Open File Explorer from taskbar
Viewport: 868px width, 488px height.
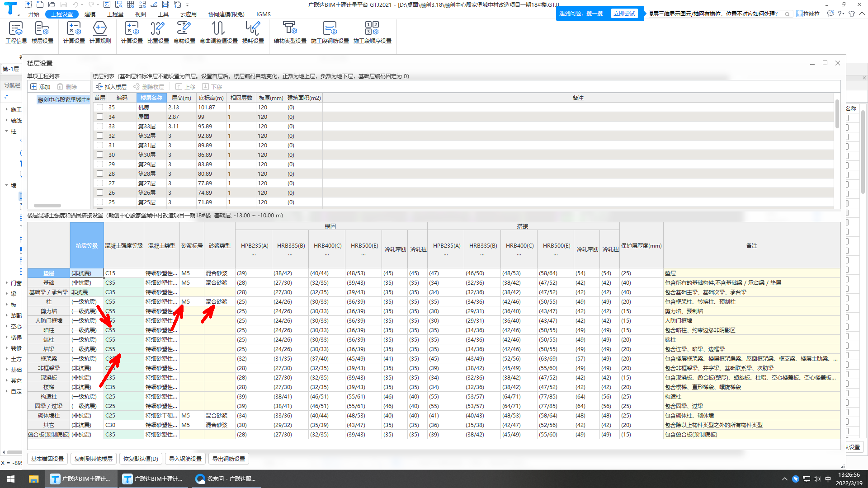[x=33, y=479]
